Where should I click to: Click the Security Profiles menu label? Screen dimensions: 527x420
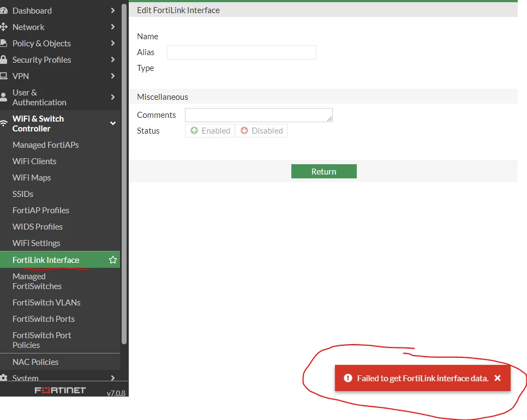pos(41,60)
